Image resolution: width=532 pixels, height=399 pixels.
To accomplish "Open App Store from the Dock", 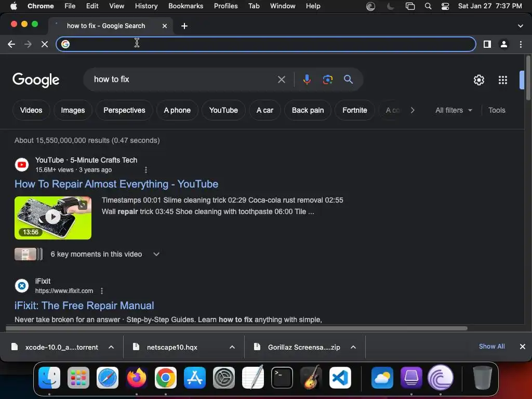I will pos(195,378).
